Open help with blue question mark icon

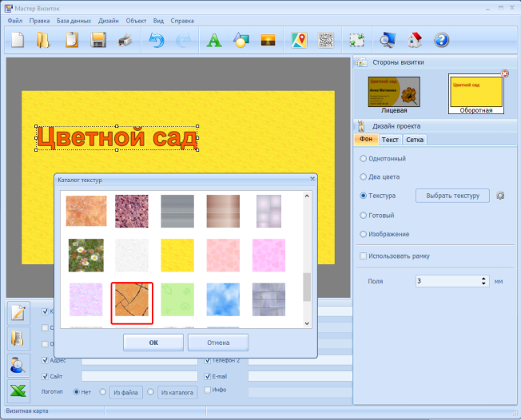442,40
